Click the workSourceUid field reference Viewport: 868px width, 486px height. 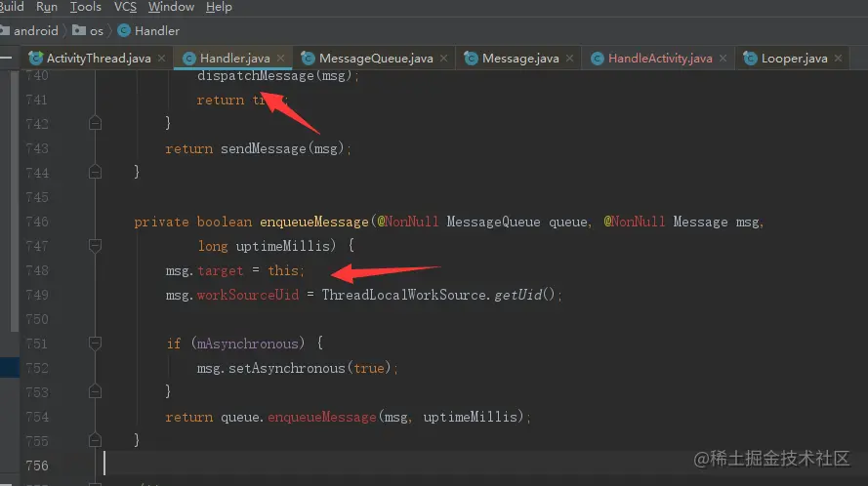tap(248, 295)
